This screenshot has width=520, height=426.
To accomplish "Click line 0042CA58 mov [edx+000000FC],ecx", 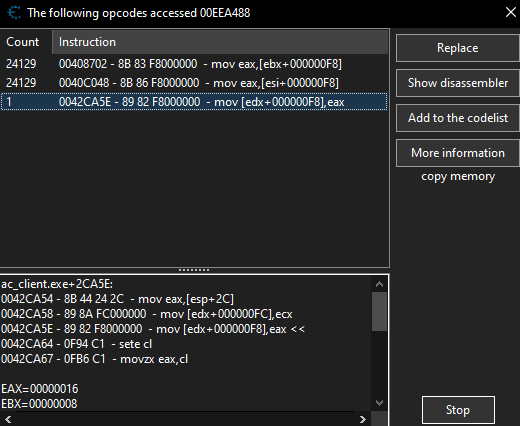I will 147,314.
